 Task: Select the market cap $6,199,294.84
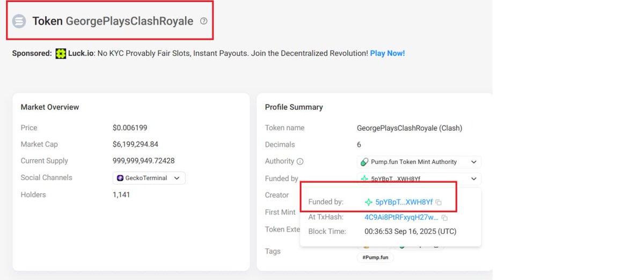pyautogui.click(x=135, y=144)
